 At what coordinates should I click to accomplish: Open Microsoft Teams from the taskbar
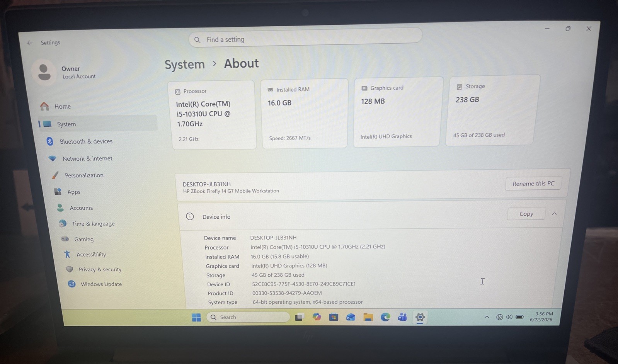[402, 317]
